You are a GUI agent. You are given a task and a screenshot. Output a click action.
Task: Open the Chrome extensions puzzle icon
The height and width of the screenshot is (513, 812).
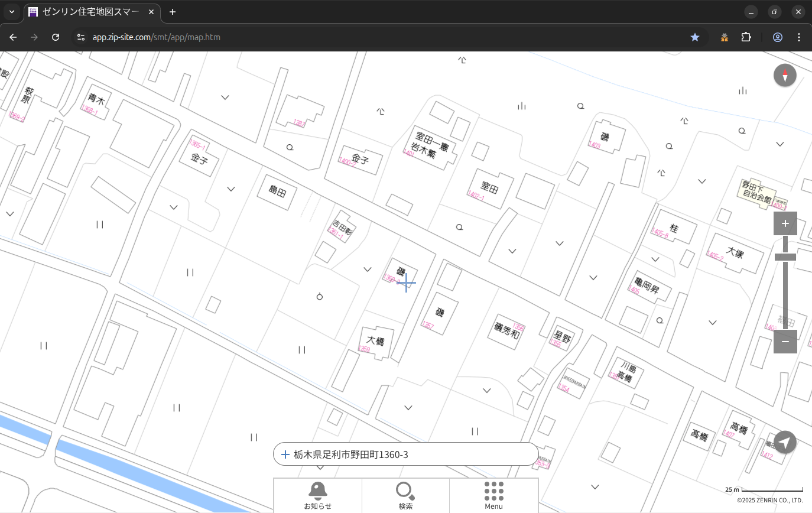tap(746, 37)
